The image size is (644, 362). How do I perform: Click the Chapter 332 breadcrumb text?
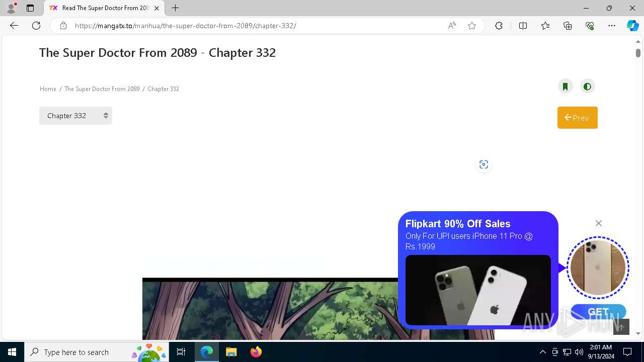[x=163, y=89]
